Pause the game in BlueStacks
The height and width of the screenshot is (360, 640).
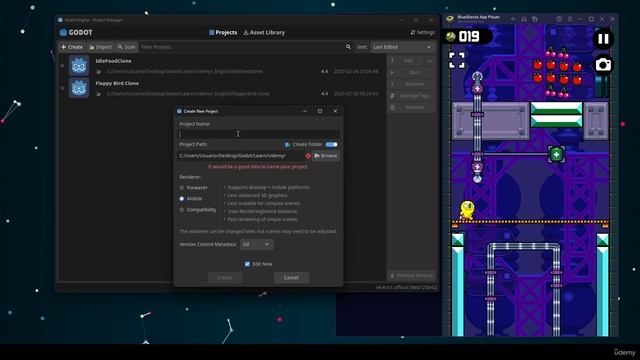(x=603, y=39)
